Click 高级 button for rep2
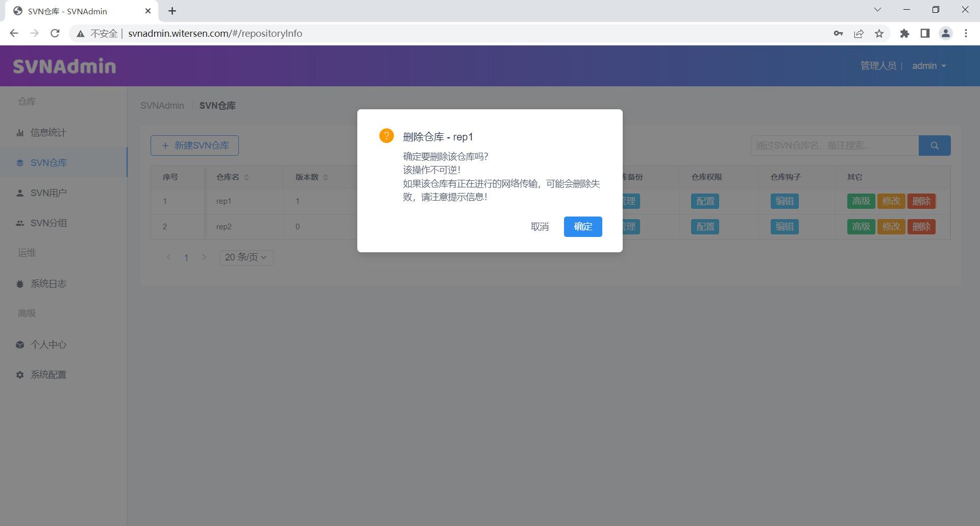This screenshot has height=526, width=980. (861, 227)
